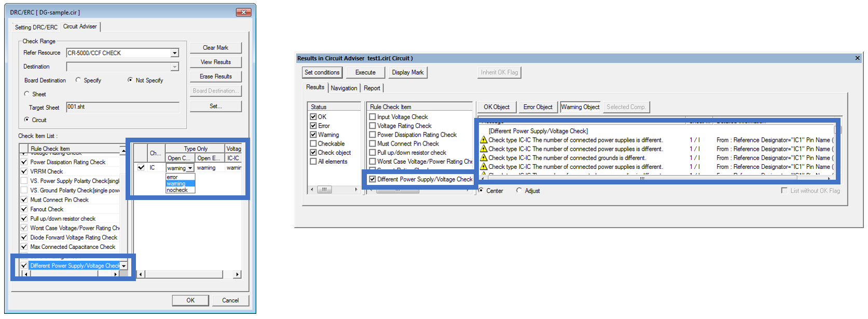This screenshot has height=319, width=868.
Task: Close the DRC/ERC dialog window
Action: click(x=243, y=12)
